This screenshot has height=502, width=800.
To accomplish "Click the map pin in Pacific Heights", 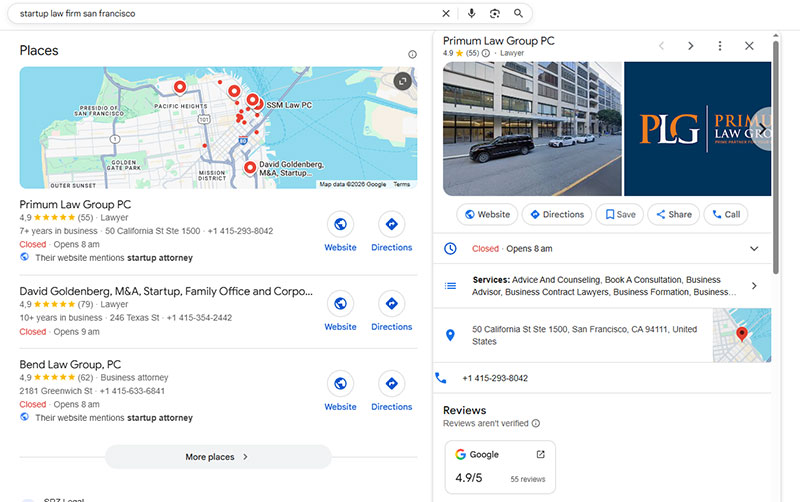I will [x=180, y=87].
